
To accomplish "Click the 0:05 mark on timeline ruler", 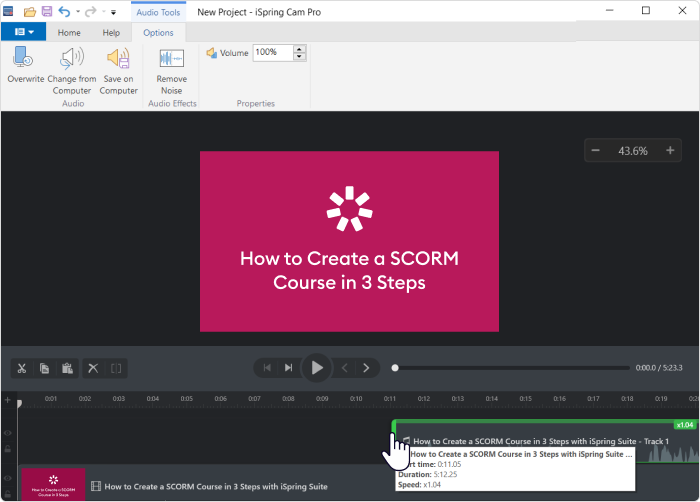I will pyautogui.click(x=187, y=398).
